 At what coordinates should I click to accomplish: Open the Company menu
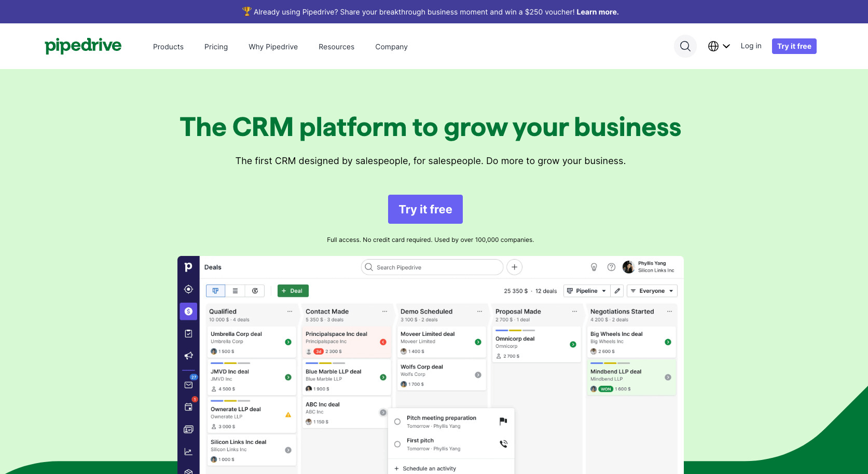pos(391,47)
